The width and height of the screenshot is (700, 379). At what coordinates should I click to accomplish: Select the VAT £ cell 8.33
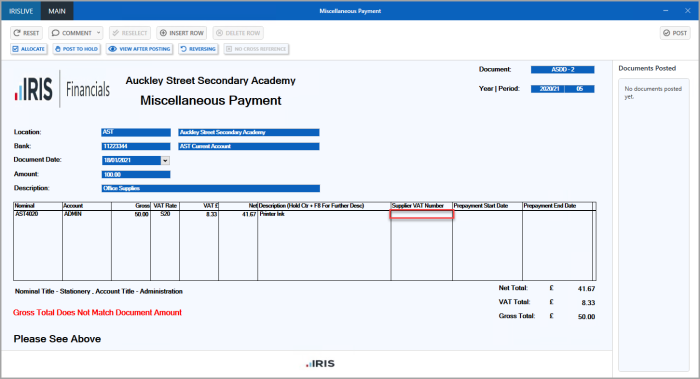pos(199,215)
